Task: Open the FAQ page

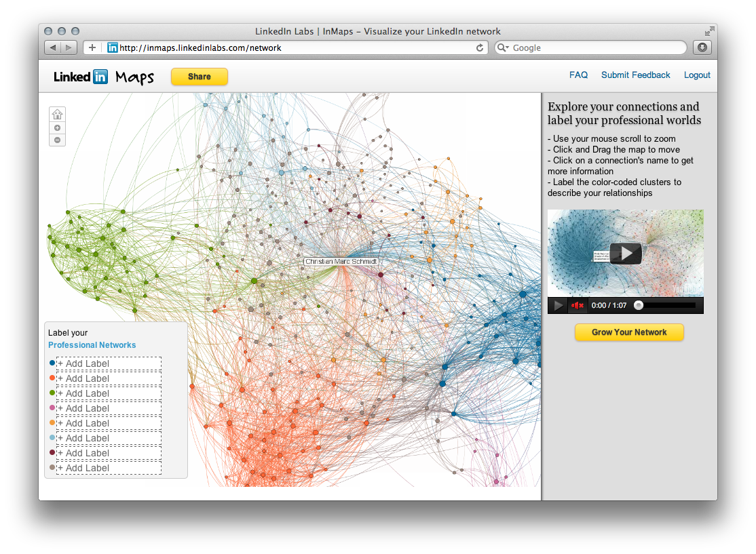Action: (x=578, y=75)
